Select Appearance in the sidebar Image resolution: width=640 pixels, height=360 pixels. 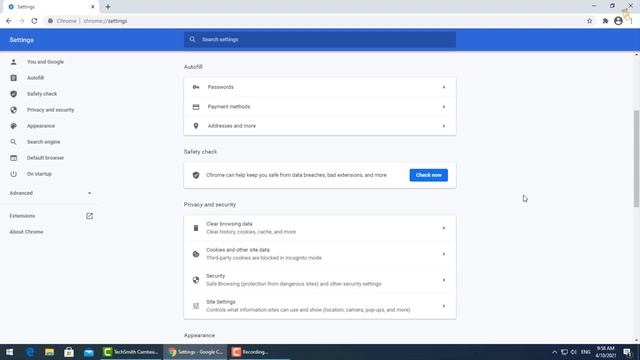coord(41,126)
